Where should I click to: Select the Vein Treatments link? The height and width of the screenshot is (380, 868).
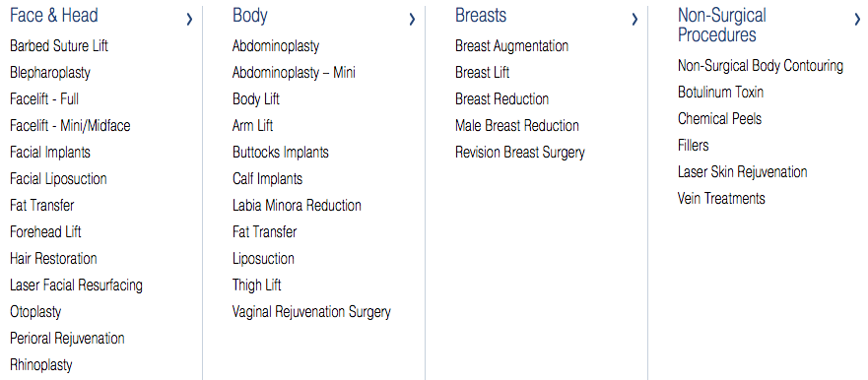coord(721,198)
